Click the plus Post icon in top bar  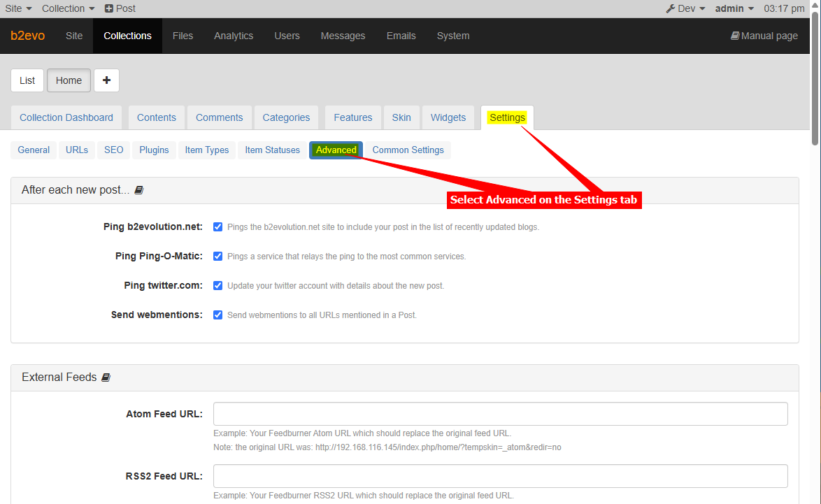109,8
